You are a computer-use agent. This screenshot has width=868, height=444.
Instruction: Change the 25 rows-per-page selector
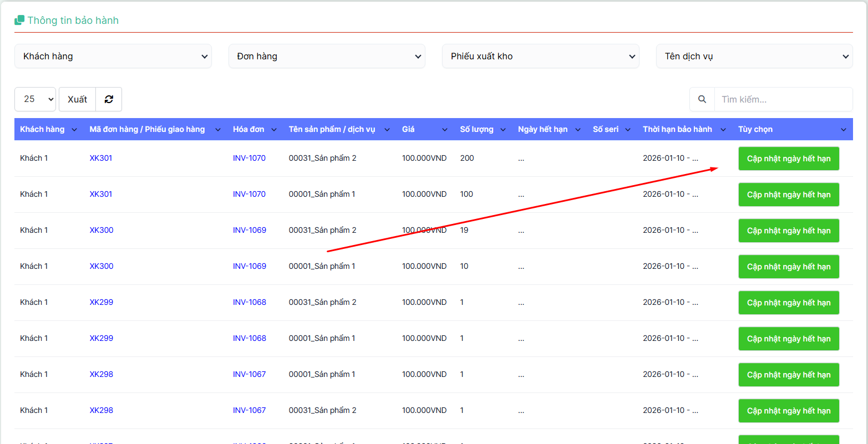click(35, 99)
